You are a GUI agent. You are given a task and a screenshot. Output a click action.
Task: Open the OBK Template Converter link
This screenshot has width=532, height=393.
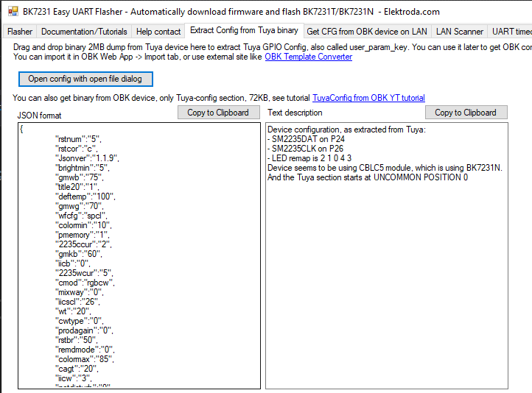pyautogui.click(x=309, y=57)
